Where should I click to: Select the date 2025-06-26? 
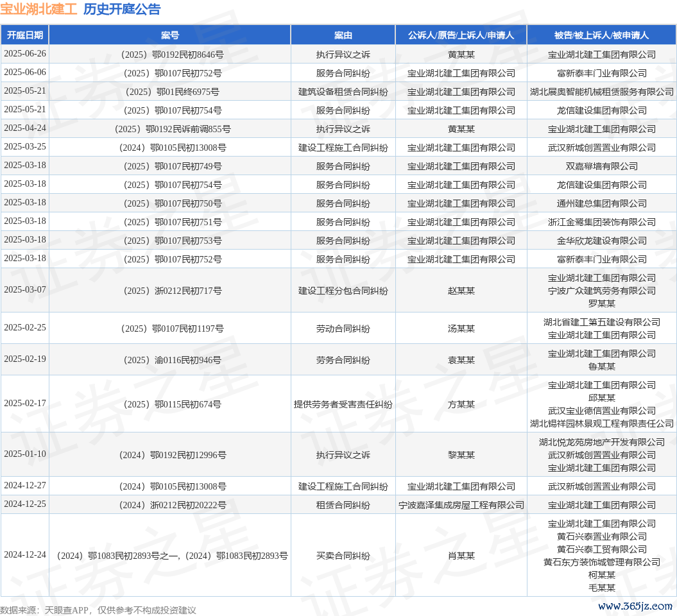25,53
